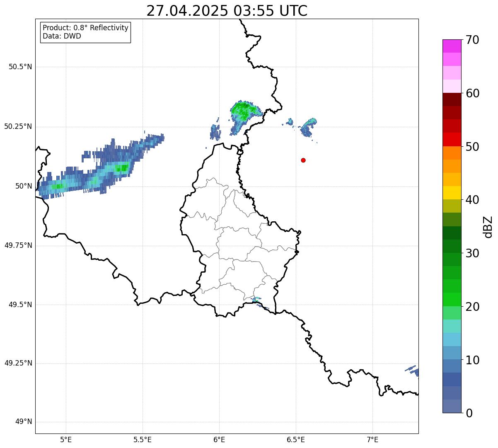Screen dimensions: 498x448
Task: Click the colorbar tick label 10
Action: [x=472, y=360]
